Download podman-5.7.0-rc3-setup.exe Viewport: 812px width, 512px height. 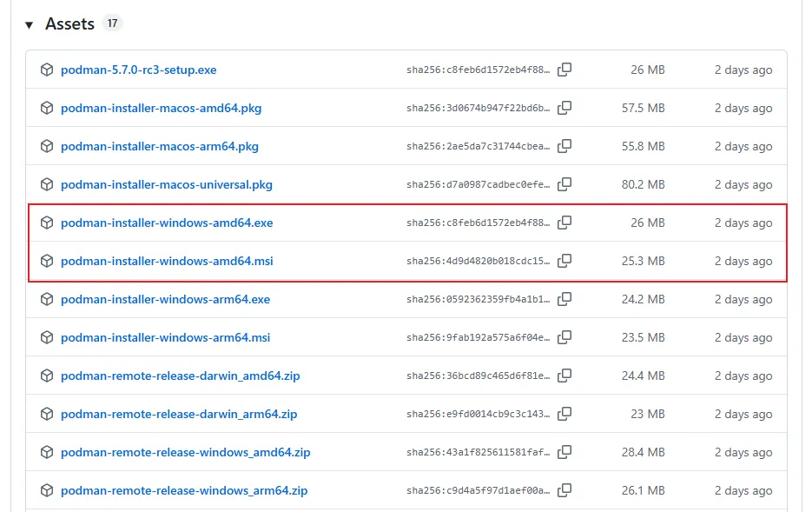(x=138, y=70)
